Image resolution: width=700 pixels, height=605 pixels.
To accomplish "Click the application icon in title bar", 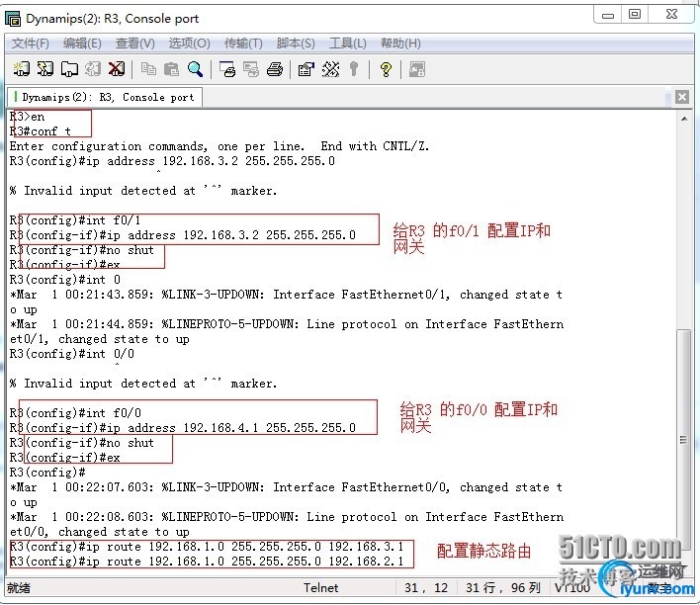I will (x=13, y=19).
